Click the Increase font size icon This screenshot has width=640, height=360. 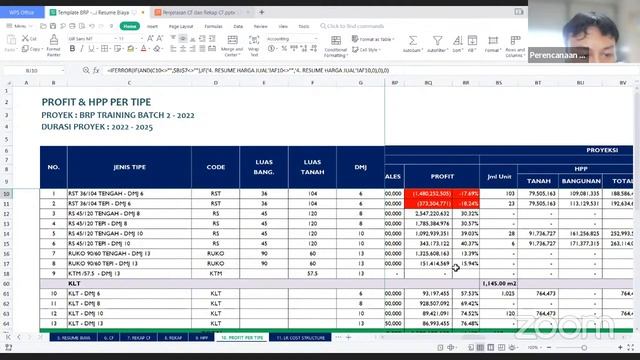pyautogui.click(x=150, y=38)
